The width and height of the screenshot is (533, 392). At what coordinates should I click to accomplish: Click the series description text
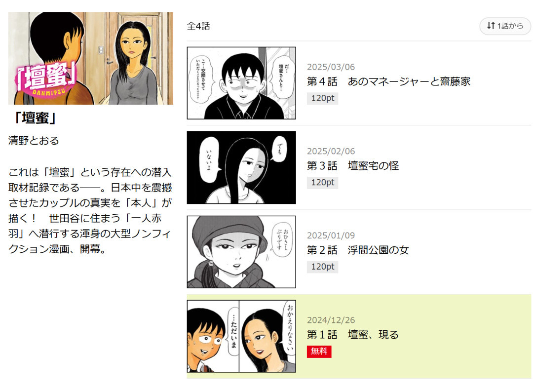click(x=90, y=210)
